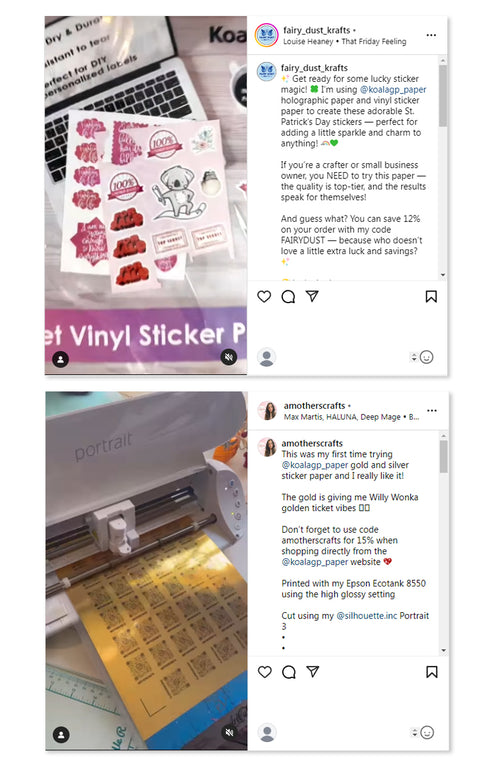
Task: Open amotherscrafts profile from header
Action: (314, 406)
